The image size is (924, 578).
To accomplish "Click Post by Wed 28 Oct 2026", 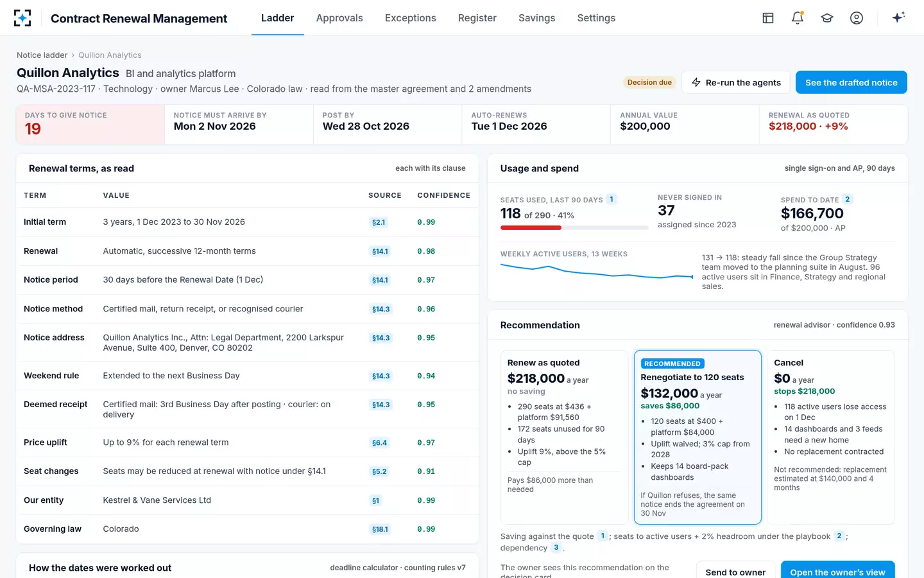I will click(x=366, y=126).
